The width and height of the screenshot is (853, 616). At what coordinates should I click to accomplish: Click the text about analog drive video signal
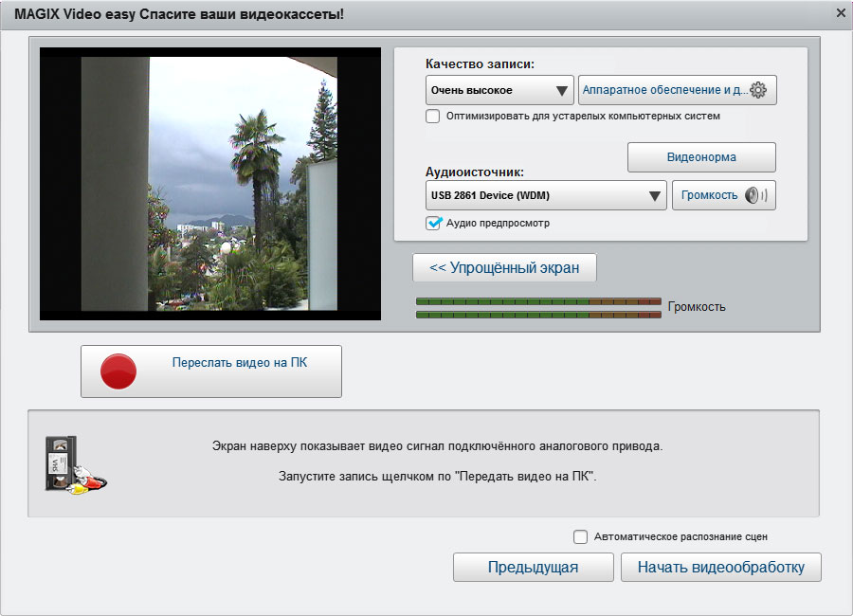tap(437, 446)
